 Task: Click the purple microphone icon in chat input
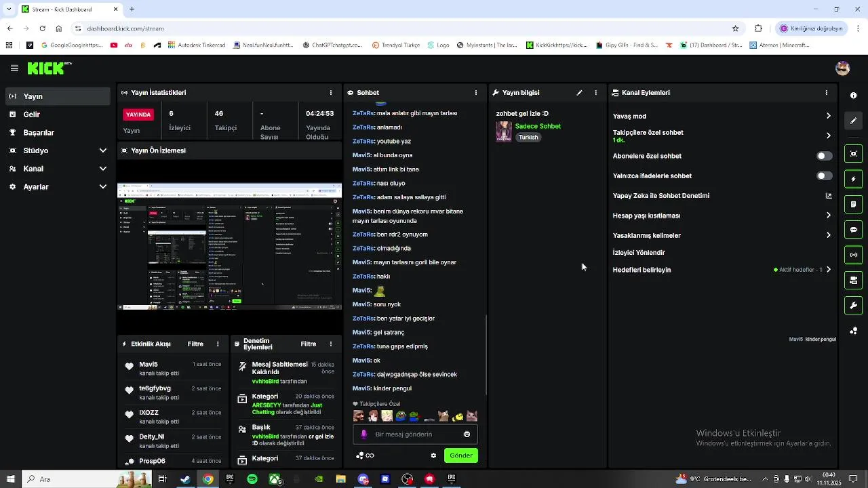pyautogui.click(x=364, y=434)
